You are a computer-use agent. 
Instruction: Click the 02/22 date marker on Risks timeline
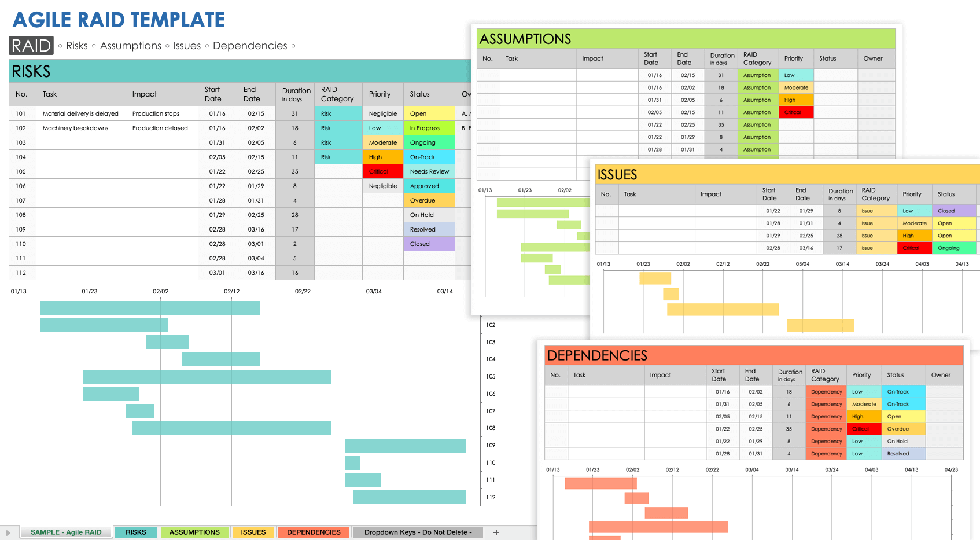303,291
